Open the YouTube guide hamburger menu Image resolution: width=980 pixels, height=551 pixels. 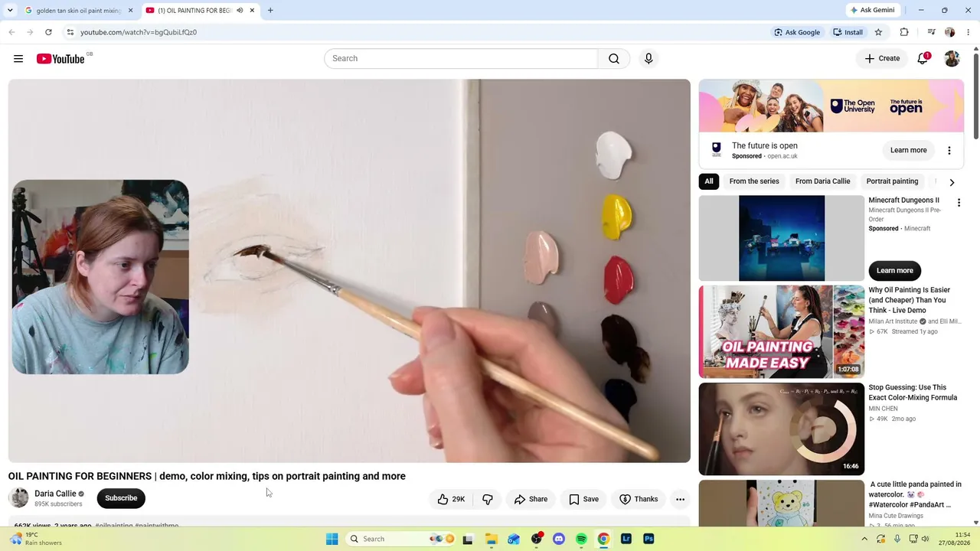pos(18,59)
